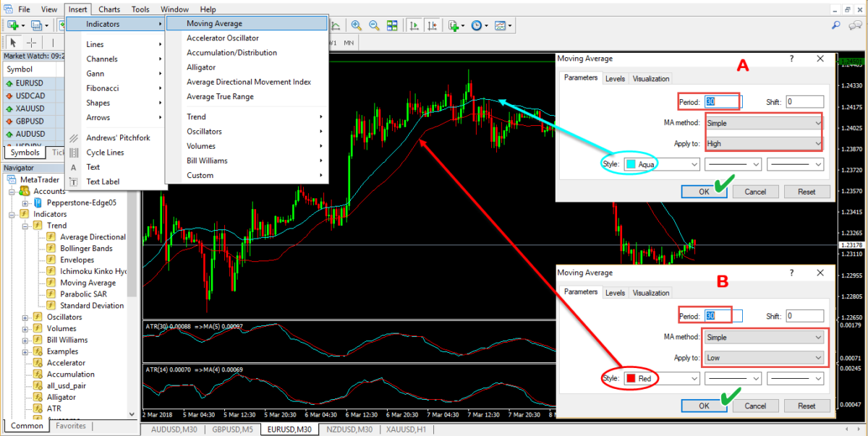Screen dimensions: 868x436
Task: Click the chart Periods clock icon
Action: tap(477, 25)
